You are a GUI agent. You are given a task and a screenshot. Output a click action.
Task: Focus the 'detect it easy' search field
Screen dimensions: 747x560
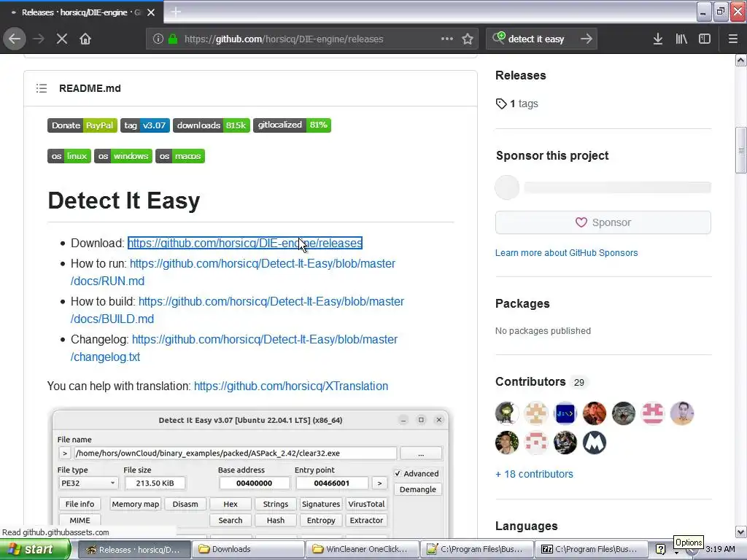click(536, 39)
